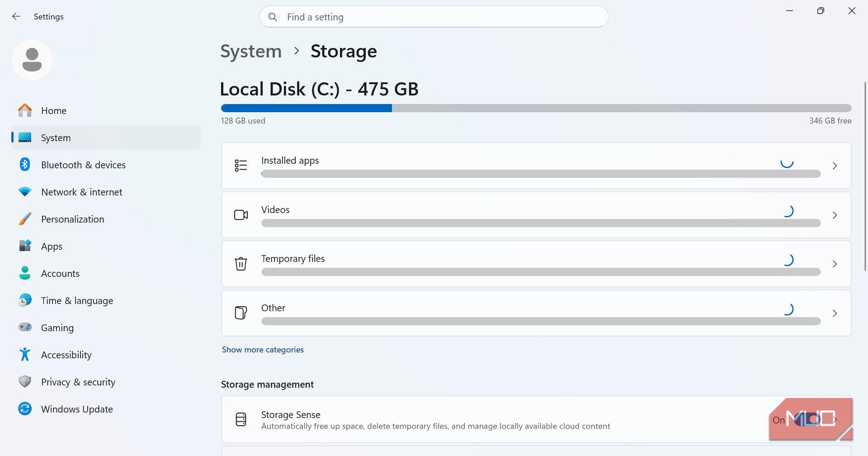The image size is (868, 456).
Task: Select Windows Update in sidebar
Action: tap(106, 409)
